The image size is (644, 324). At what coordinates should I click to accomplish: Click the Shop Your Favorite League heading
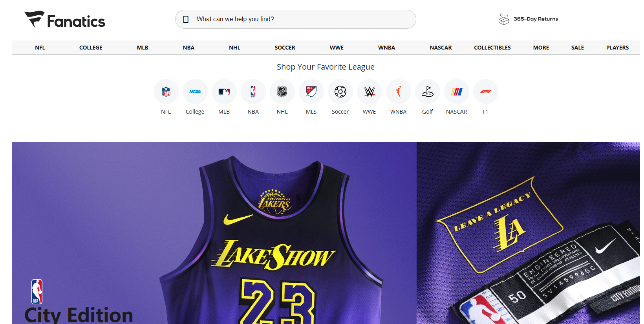pyautogui.click(x=326, y=67)
